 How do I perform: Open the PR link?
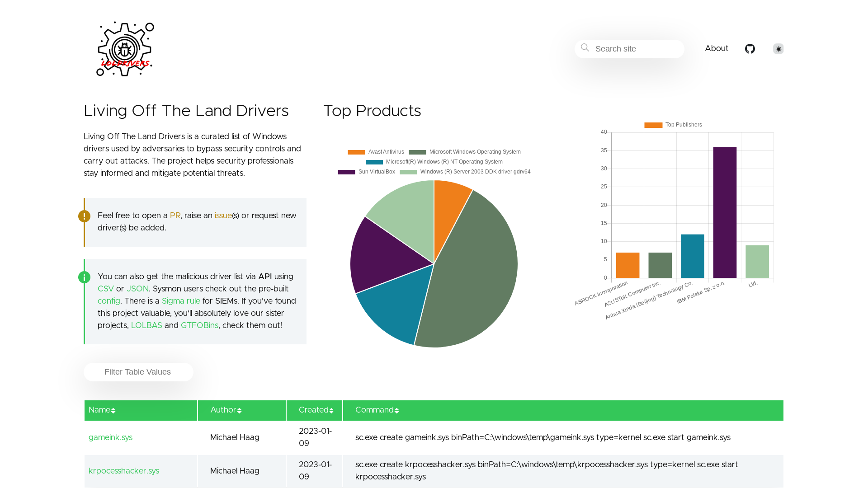(x=175, y=216)
